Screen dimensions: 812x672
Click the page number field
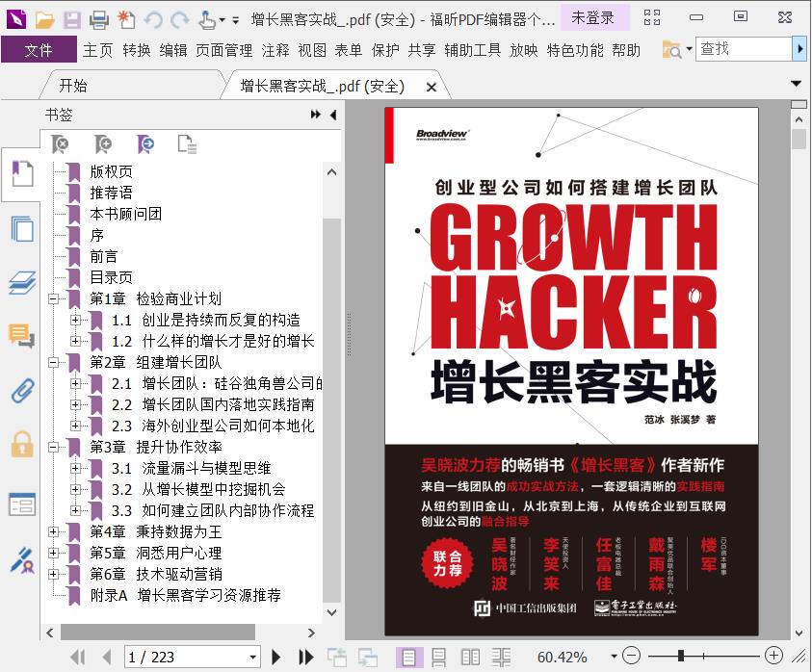point(185,657)
